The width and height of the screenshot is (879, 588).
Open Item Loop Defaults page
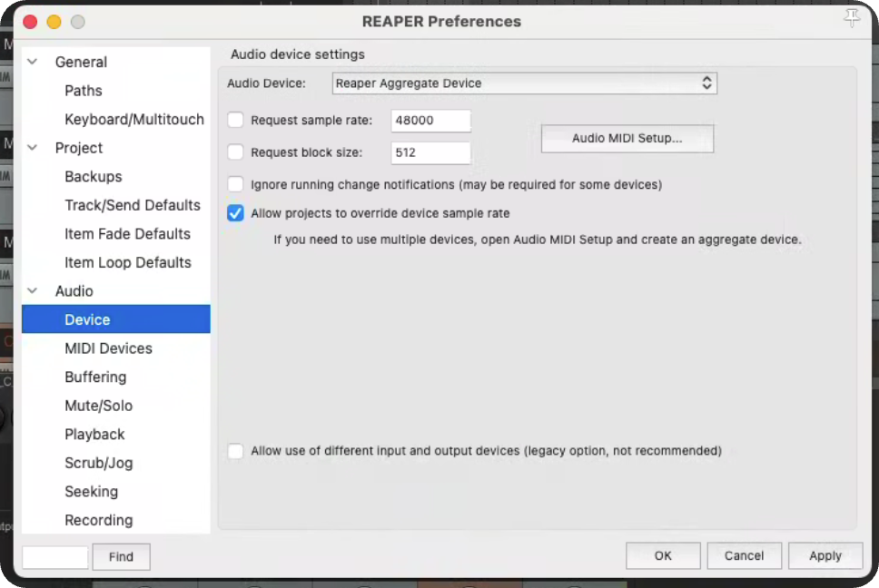pyautogui.click(x=128, y=262)
